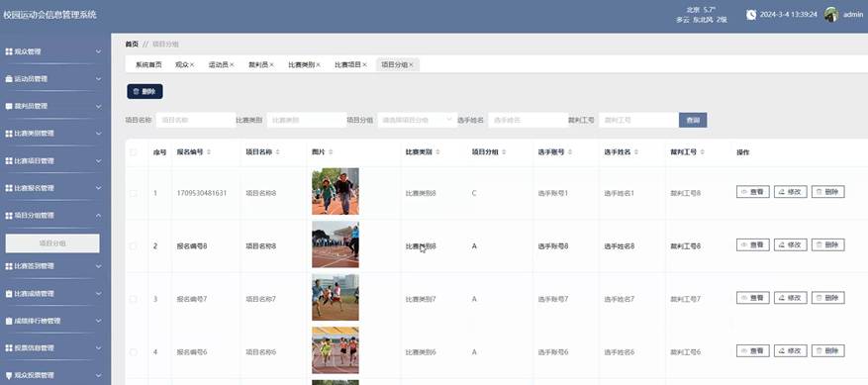Focus the 项目名称 filter input
Viewport: 868px width, 385px height.
tap(196, 120)
